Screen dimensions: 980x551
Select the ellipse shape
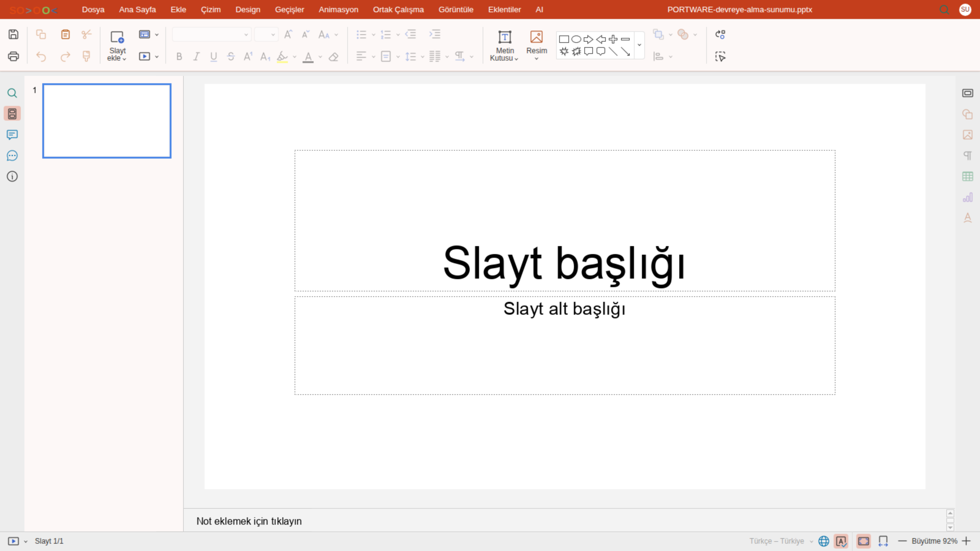(576, 39)
